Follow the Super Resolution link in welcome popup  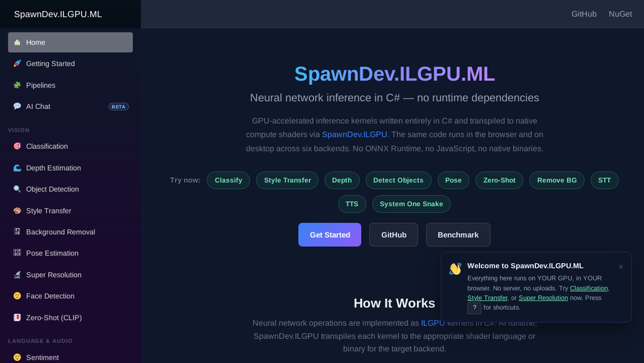point(543,298)
